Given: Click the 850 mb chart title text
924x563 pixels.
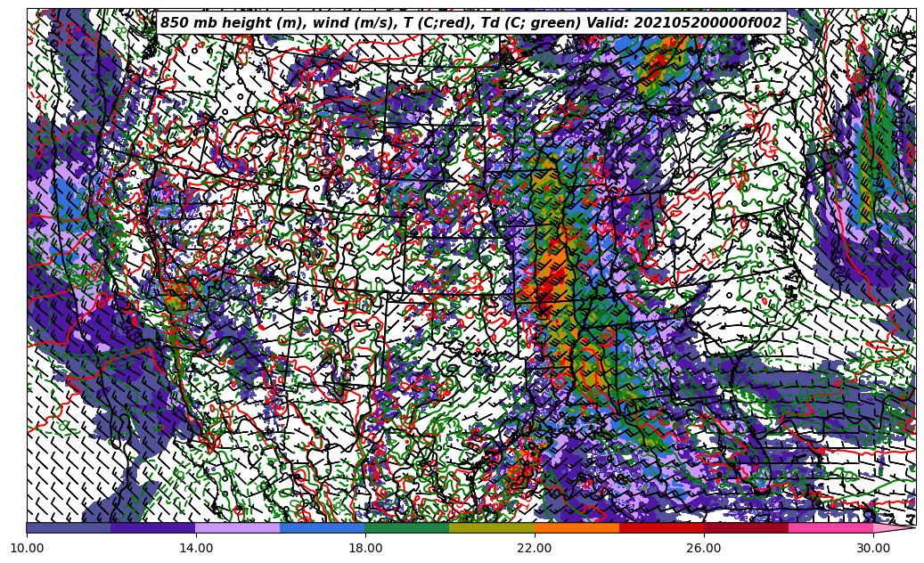Looking at the screenshot, I should click(x=470, y=23).
